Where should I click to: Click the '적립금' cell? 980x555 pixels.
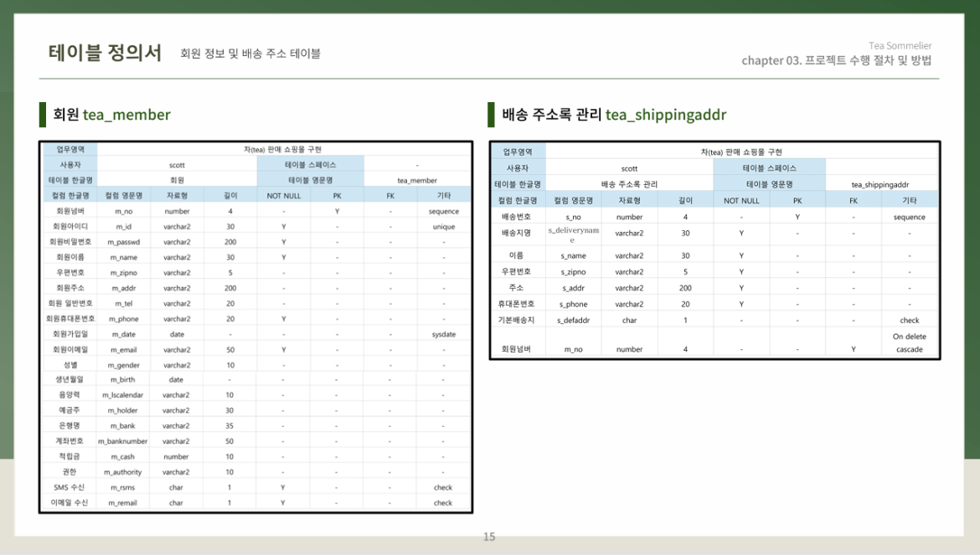[x=70, y=456]
